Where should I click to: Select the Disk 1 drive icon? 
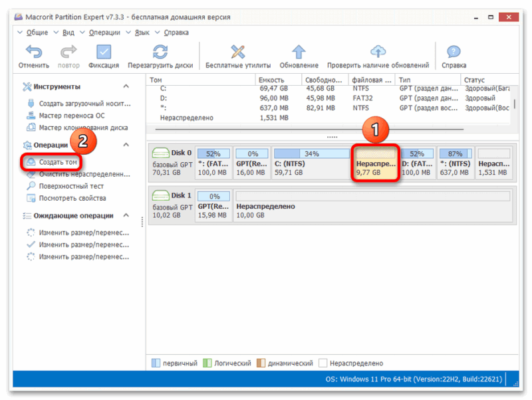click(x=160, y=195)
